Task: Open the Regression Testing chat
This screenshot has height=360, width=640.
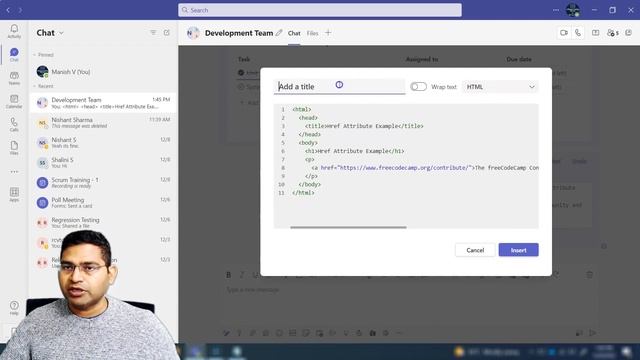Action: [103, 223]
